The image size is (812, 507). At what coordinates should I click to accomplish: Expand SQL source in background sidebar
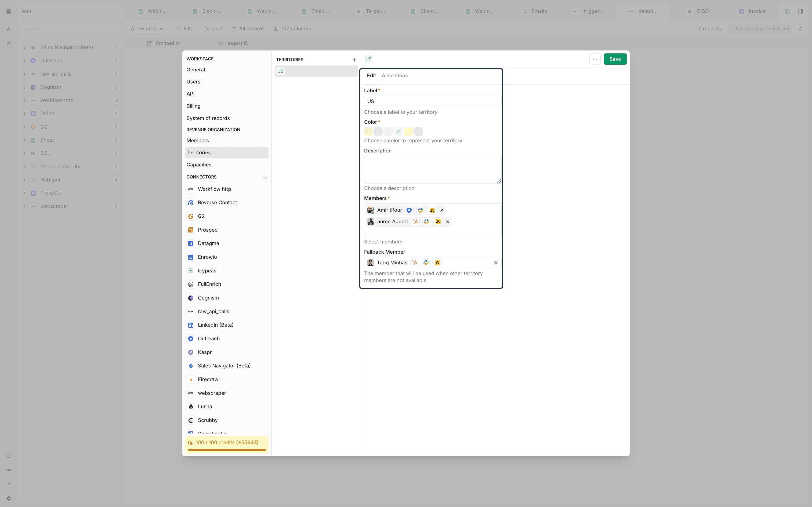point(24,153)
